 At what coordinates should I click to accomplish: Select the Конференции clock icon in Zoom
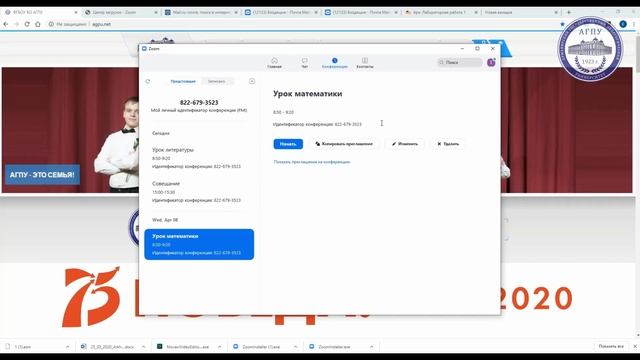(x=335, y=62)
